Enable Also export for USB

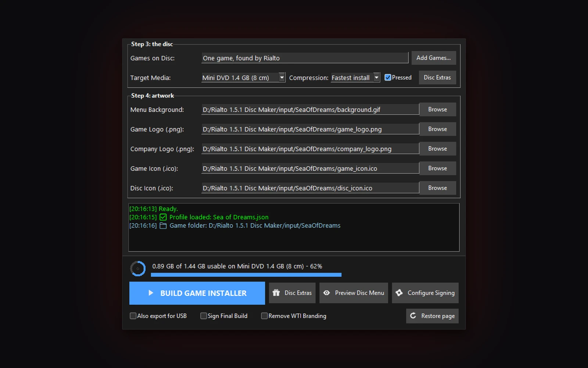pos(133,316)
